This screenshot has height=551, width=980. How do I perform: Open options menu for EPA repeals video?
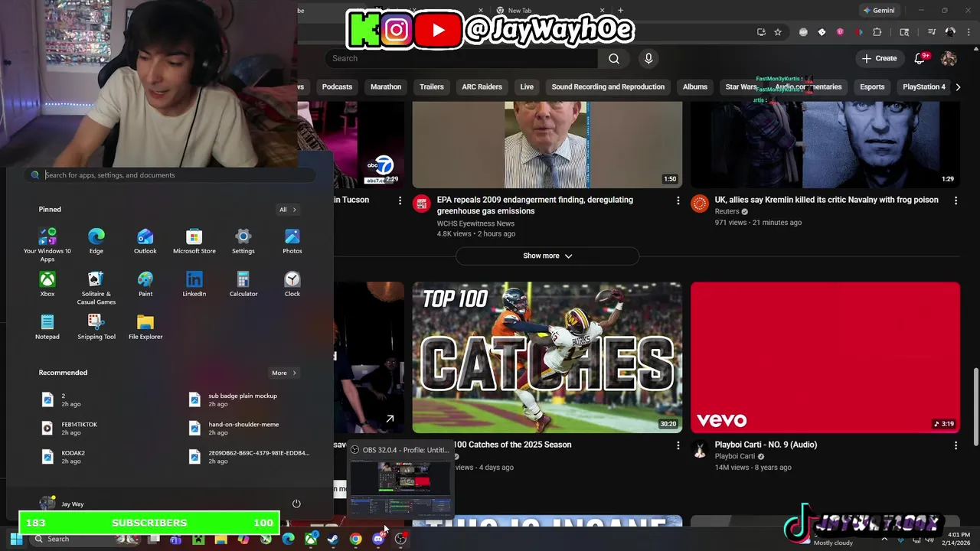(x=678, y=201)
